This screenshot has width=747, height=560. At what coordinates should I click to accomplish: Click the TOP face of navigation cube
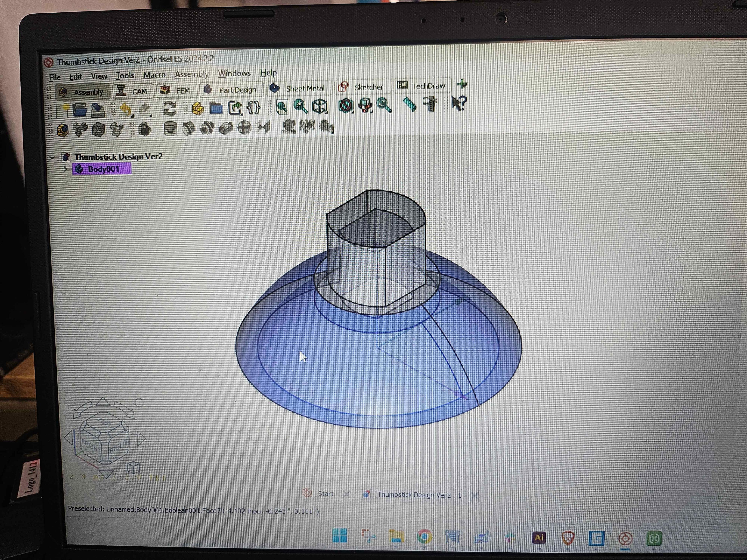tap(104, 422)
